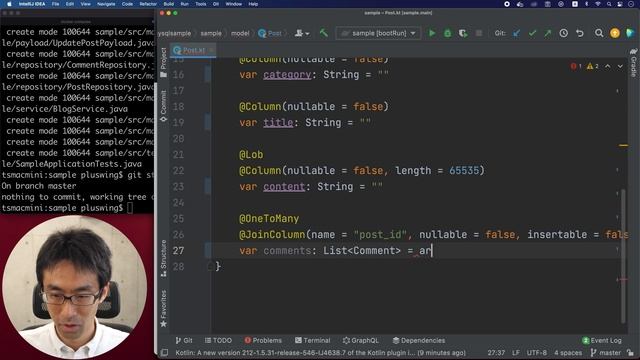Rollback changes with undo arrow icon
The width and height of the screenshot is (640, 360).
(x=580, y=33)
